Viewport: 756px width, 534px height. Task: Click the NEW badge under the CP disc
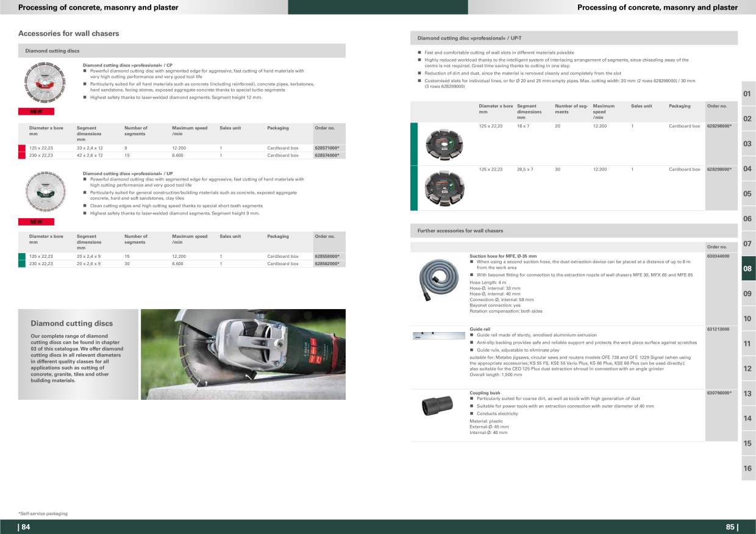[x=36, y=112]
